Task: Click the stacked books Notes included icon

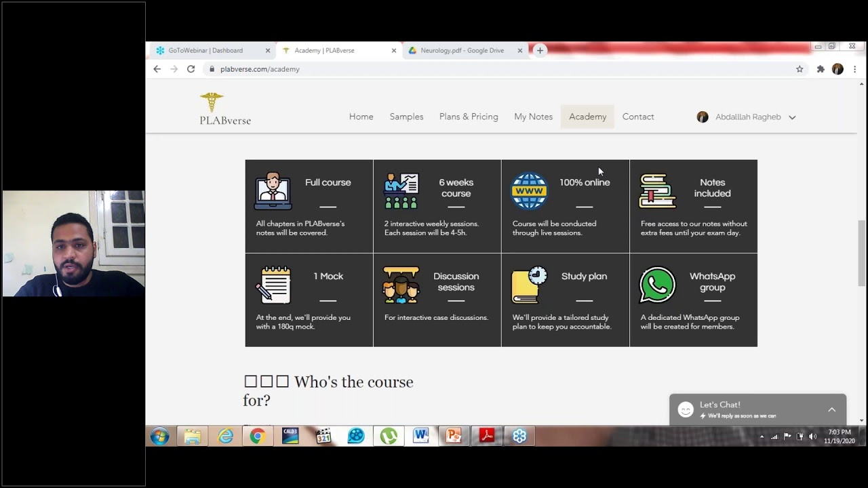Action: pyautogui.click(x=657, y=191)
